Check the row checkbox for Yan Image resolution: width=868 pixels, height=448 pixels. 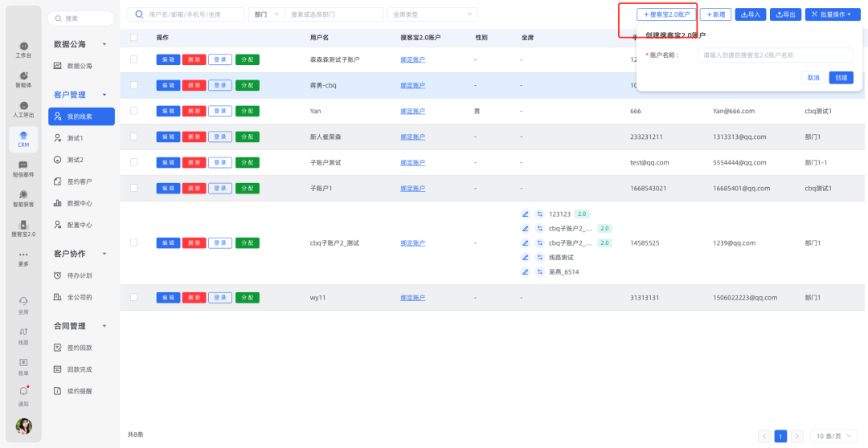click(x=133, y=111)
